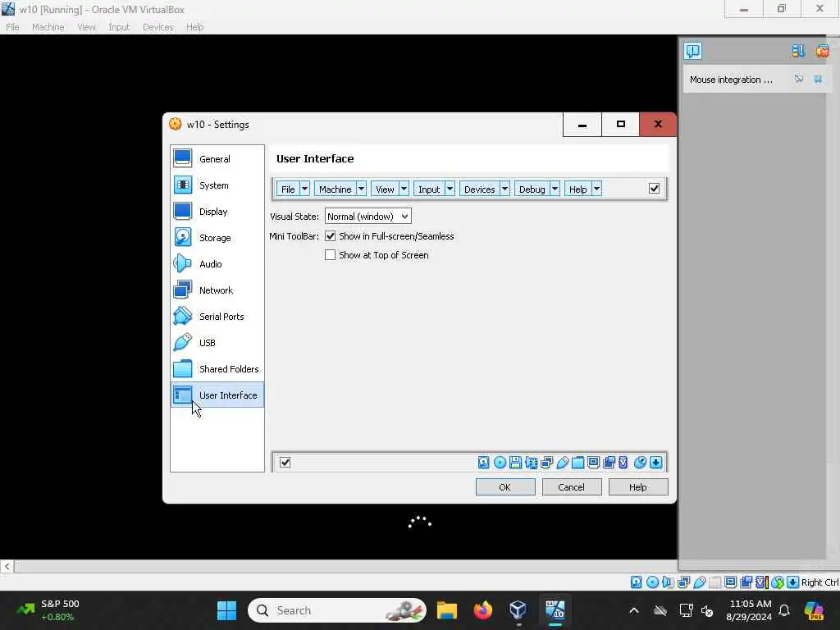This screenshot has height=630, width=840.
Task: Open Devices menu in VirtualBox VM window
Action: click(158, 27)
